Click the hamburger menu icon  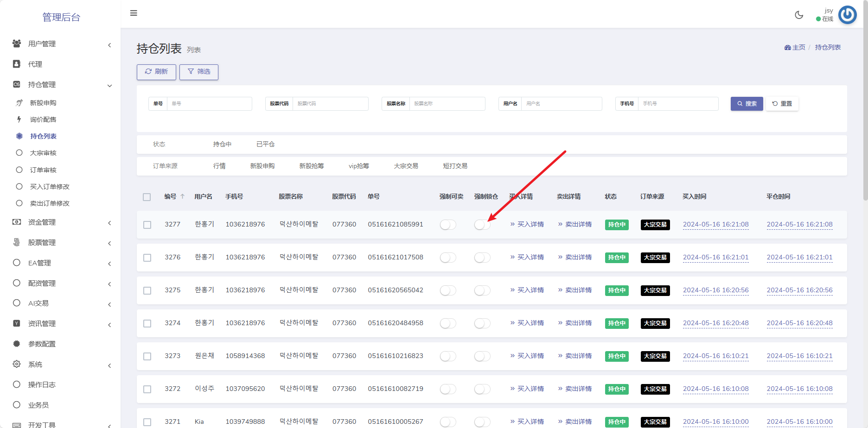coord(134,13)
